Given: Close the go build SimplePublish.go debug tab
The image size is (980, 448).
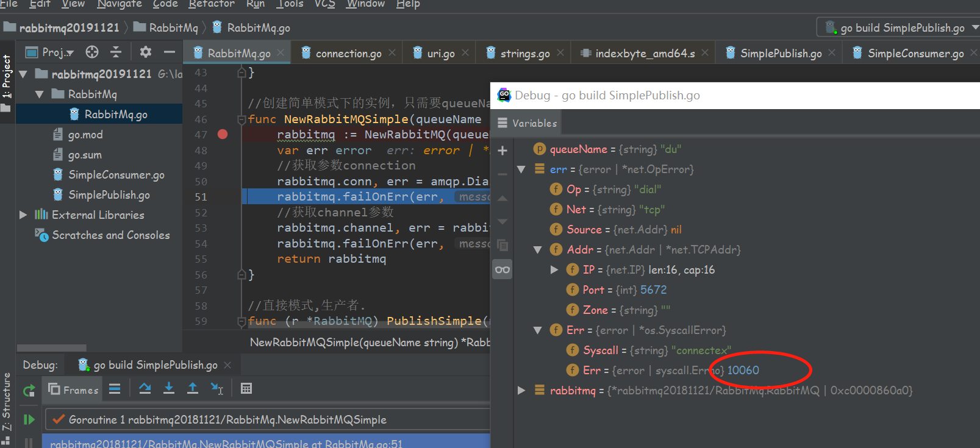Looking at the screenshot, I should (227, 364).
